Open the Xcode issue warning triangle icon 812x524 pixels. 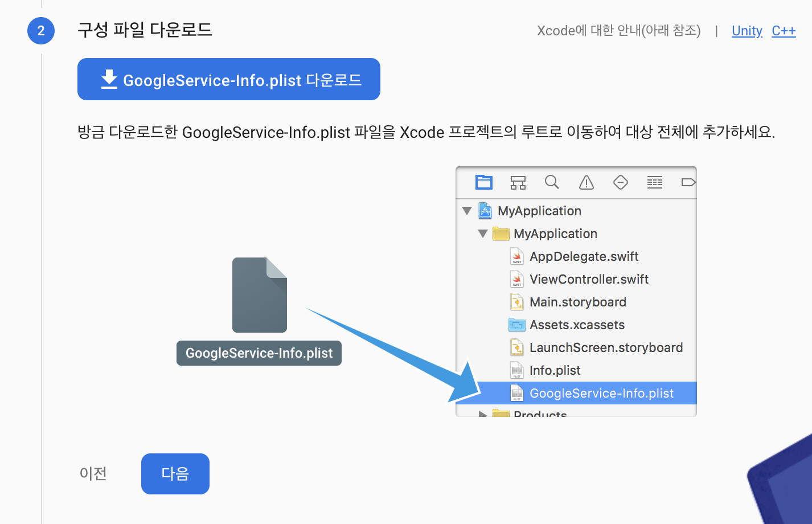[587, 182]
